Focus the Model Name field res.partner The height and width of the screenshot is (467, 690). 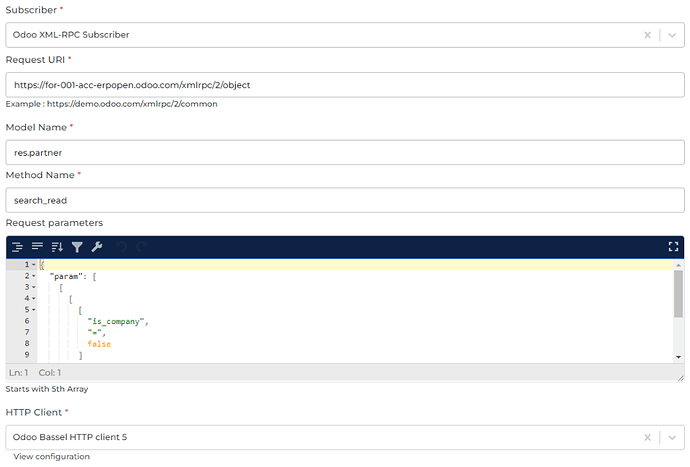(345, 153)
